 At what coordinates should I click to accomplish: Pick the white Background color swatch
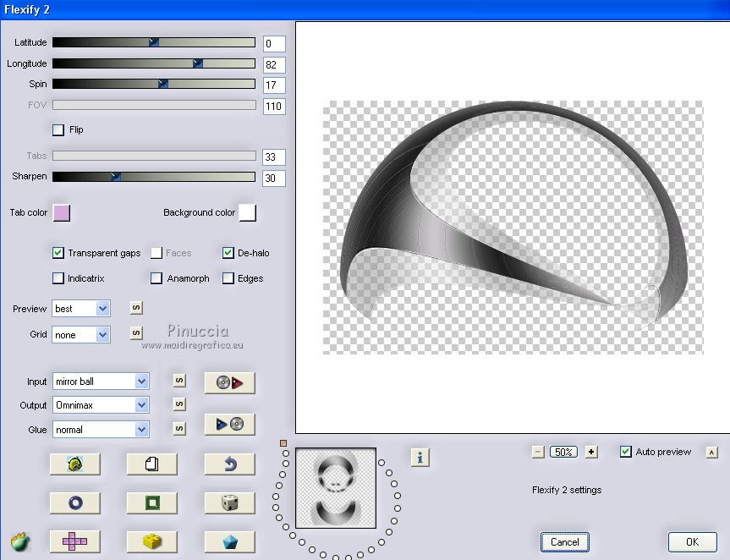tap(247, 212)
